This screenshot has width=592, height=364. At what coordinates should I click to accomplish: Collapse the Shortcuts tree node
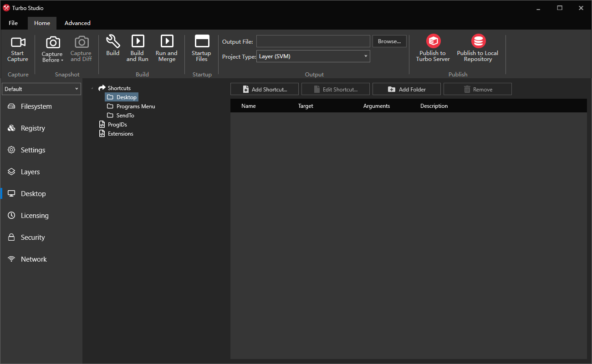[92, 87]
